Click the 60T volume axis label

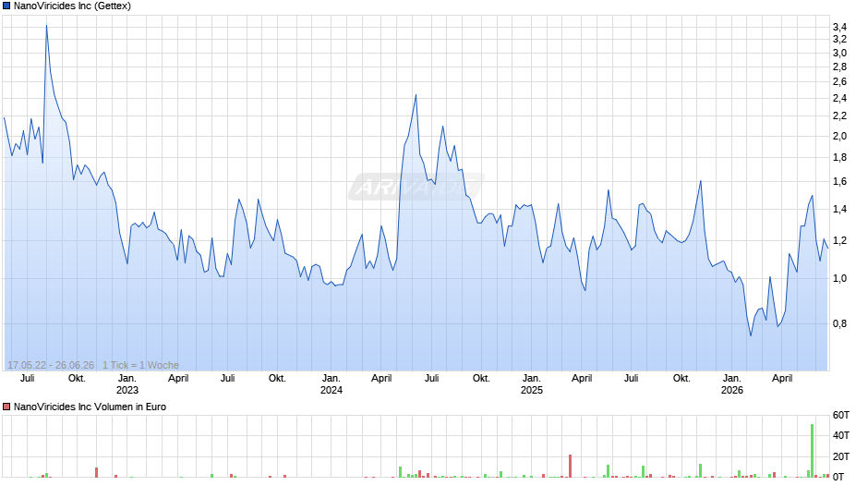tap(841, 415)
